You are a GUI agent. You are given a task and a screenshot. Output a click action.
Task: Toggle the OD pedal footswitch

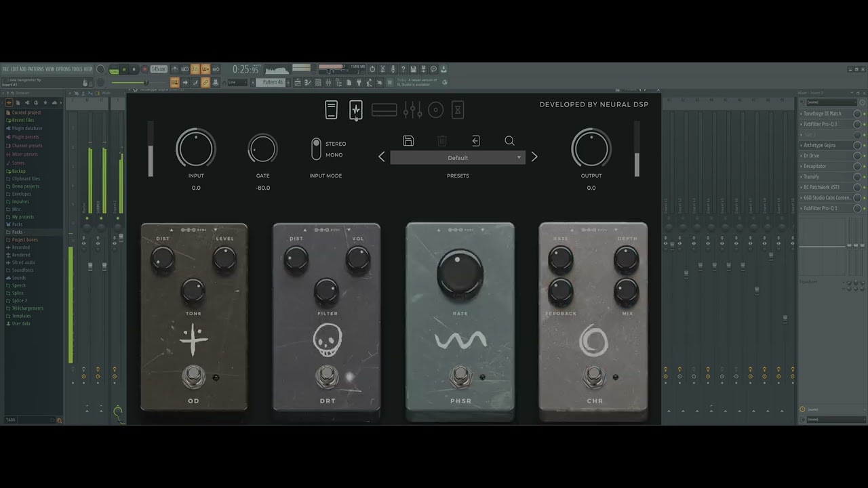pyautogui.click(x=193, y=376)
